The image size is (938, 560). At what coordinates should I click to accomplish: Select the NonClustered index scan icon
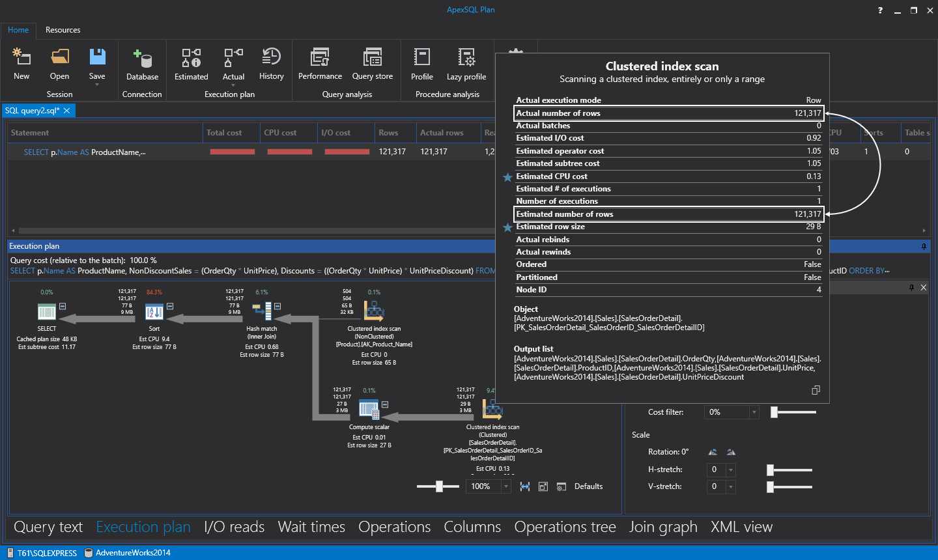click(374, 311)
